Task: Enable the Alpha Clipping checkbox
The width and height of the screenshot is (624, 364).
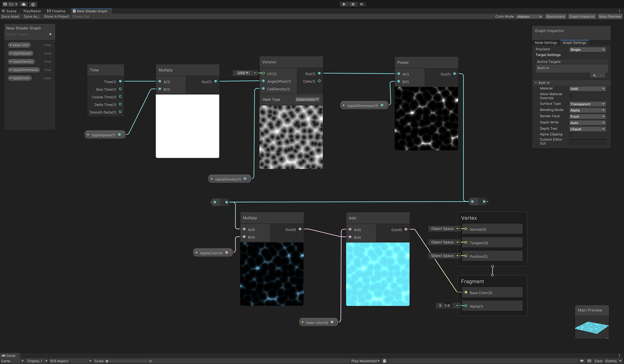Action: click(x=571, y=134)
